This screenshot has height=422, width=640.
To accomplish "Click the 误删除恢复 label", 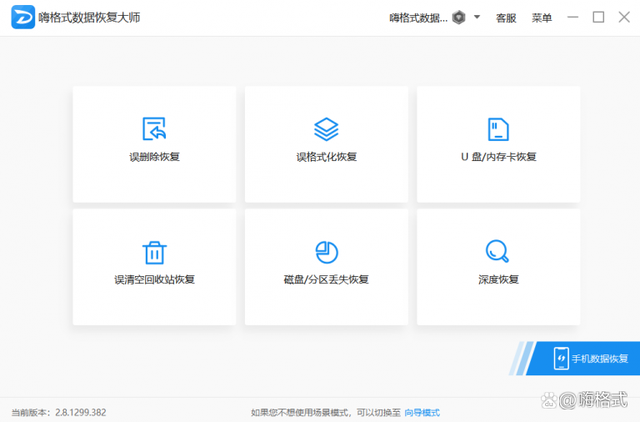I will 155,157.
